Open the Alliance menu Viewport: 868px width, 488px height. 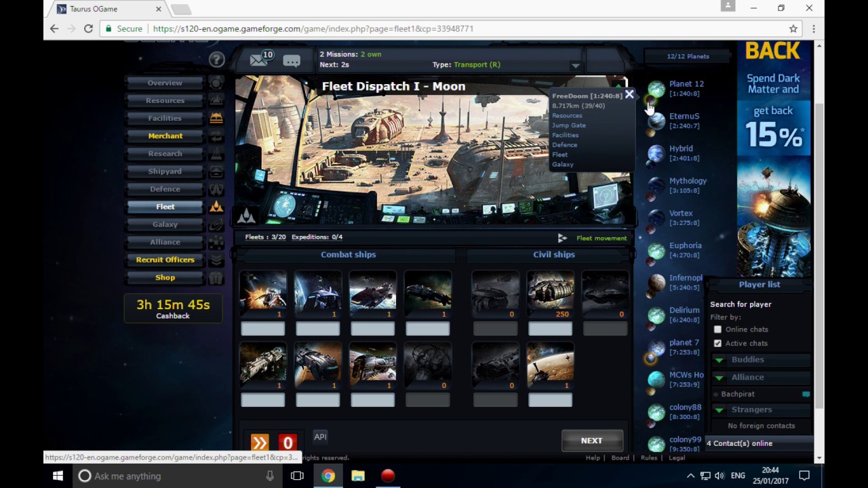tap(165, 242)
